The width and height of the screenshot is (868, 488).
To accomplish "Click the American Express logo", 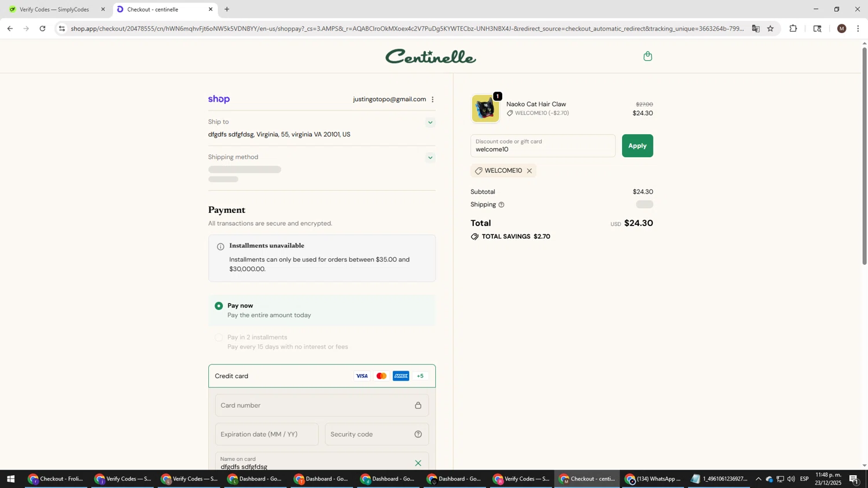I will 401,376.
